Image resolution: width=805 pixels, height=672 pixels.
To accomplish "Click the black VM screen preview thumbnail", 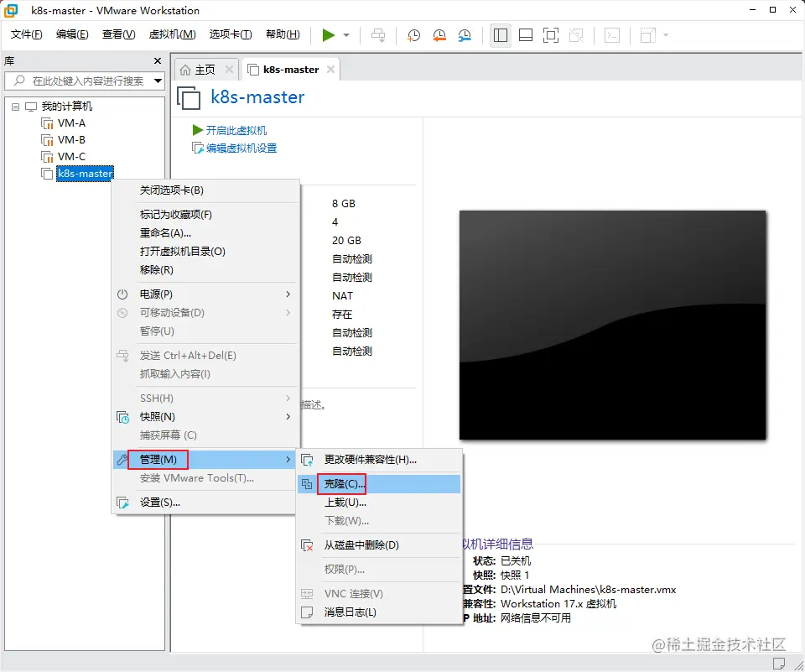I will (x=612, y=325).
